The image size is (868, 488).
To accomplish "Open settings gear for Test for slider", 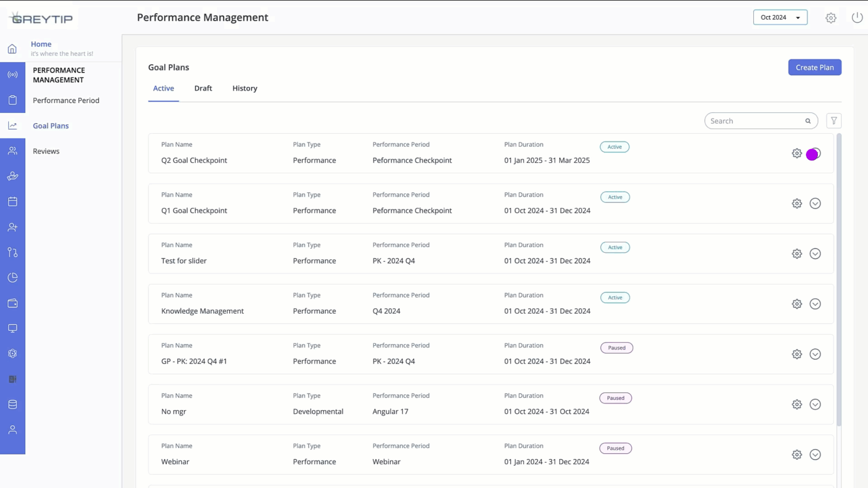I will 797,253.
